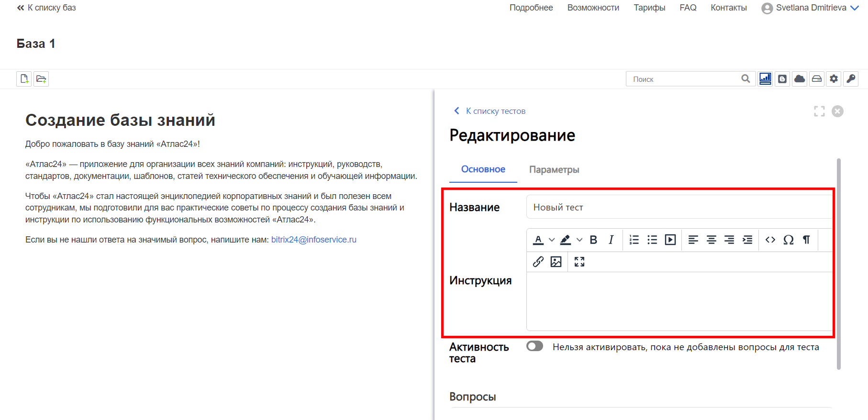868x420 pixels.
Task: Click the 'Вопросы' section heading
Action: pos(473,397)
